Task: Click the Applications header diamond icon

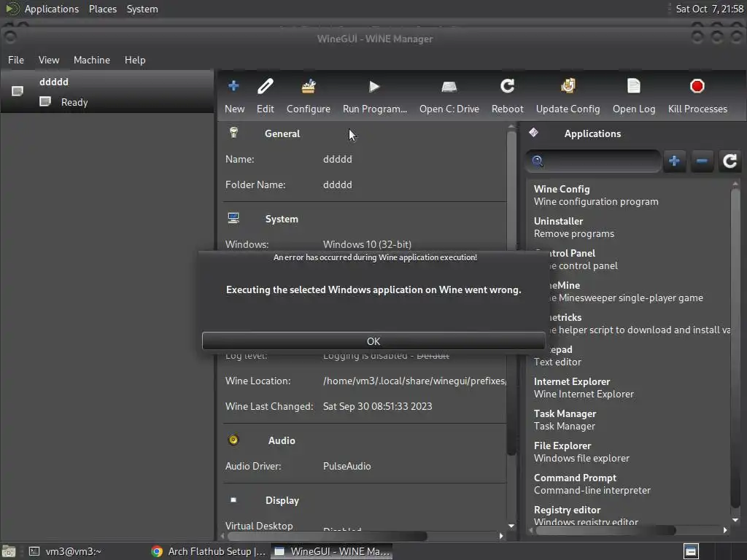Action: (533, 133)
